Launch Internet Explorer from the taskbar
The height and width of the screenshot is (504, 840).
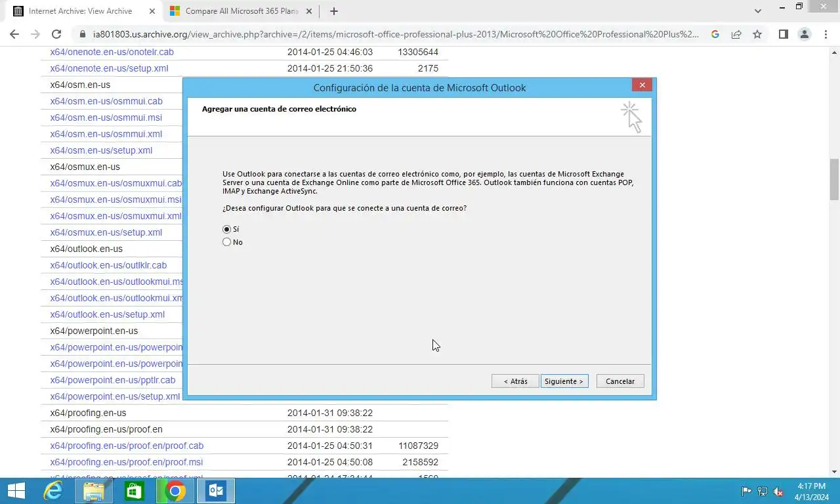[53, 491]
